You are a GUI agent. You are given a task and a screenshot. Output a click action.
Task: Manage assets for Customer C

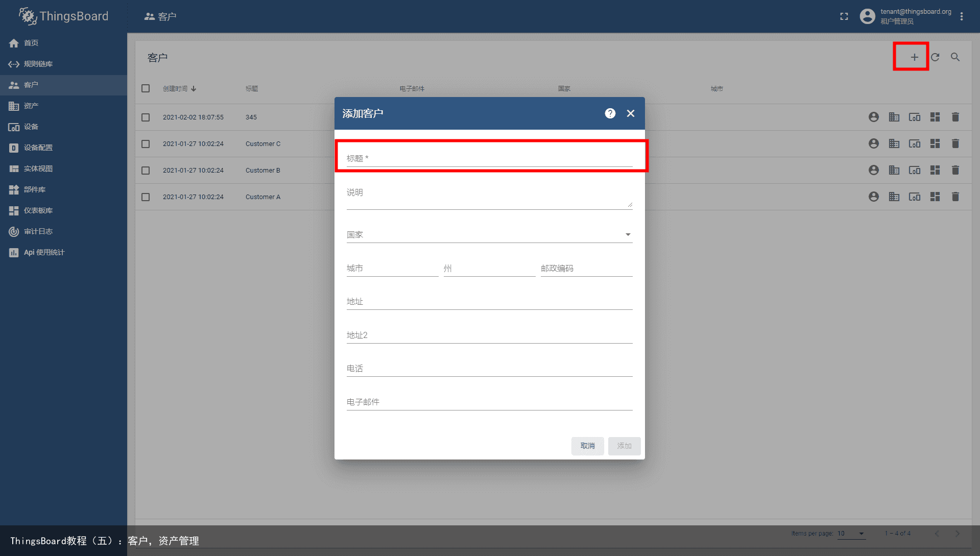(x=894, y=143)
